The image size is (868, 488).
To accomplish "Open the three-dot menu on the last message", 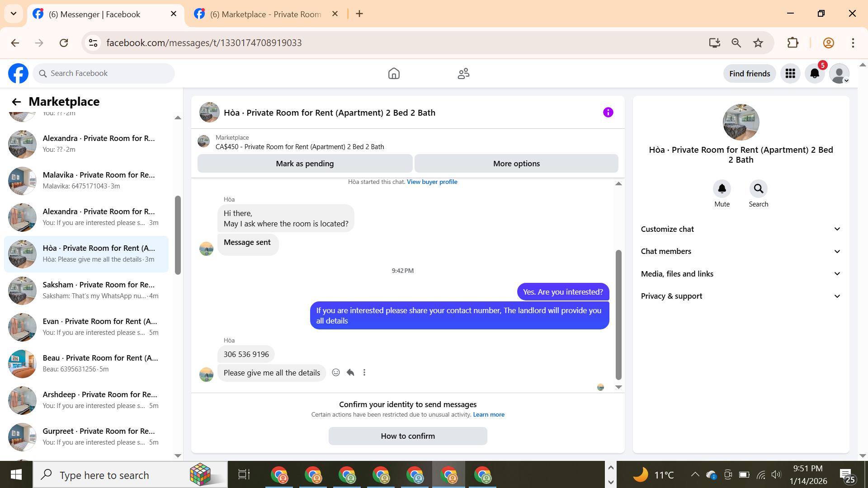I will [364, 373].
